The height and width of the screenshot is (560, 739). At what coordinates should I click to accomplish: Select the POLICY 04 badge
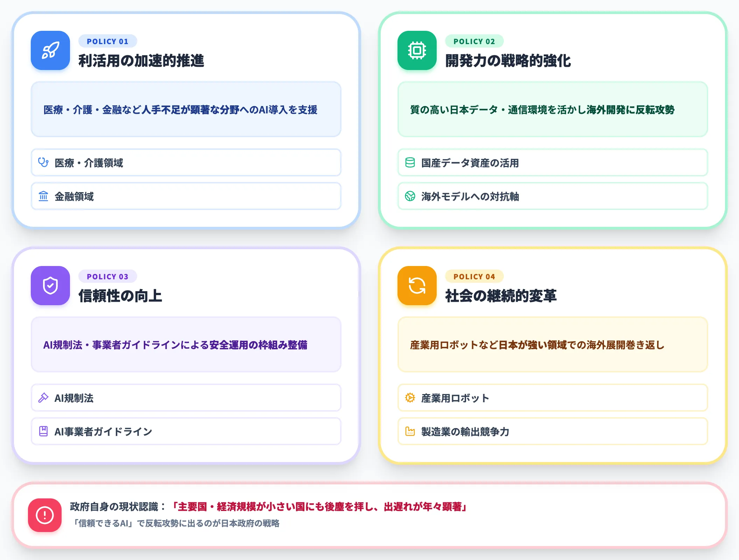pyautogui.click(x=474, y=276)
